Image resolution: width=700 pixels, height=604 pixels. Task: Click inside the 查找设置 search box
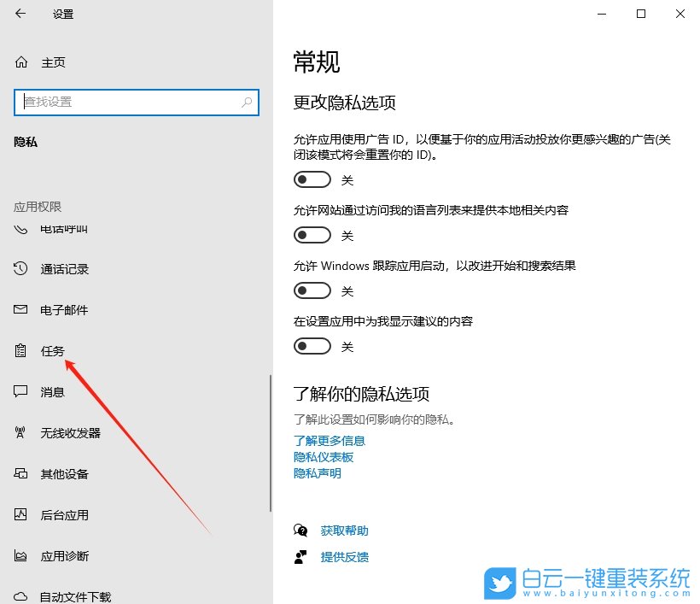[x=137, y=102]
